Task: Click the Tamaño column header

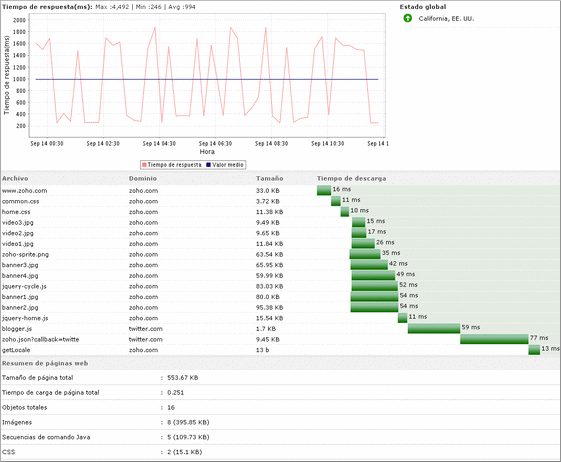Action: 269,178
